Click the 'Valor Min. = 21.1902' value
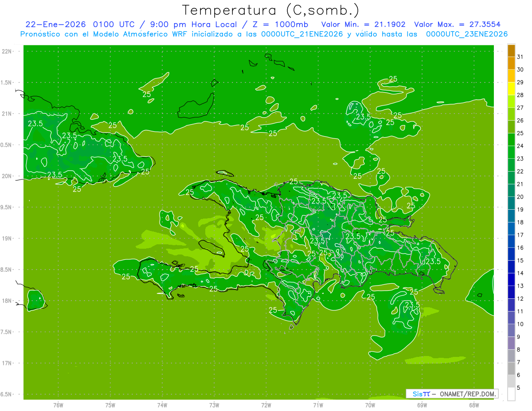532x411 pixels. coord(364,24)
